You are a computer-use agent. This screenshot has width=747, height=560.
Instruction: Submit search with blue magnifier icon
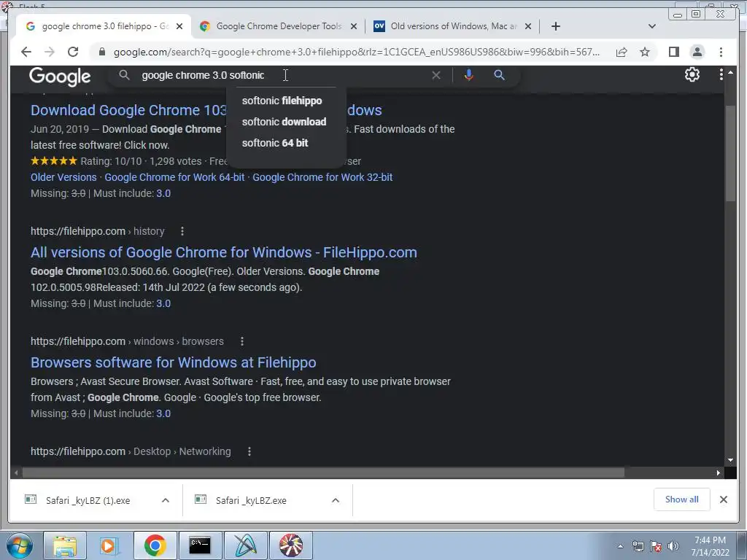(x=499, y=75)
